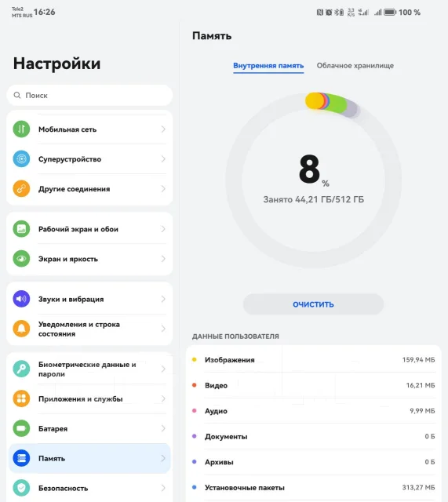Tap the Рабочий экран и обои icon
This screenshot has height=502, width=448.
coord(21,229)
